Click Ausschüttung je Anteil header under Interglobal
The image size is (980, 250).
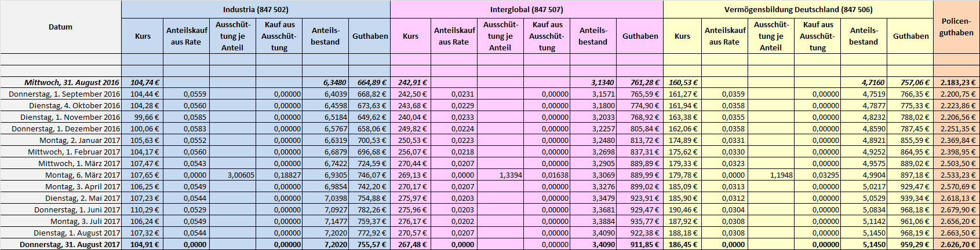click(500, 36)
